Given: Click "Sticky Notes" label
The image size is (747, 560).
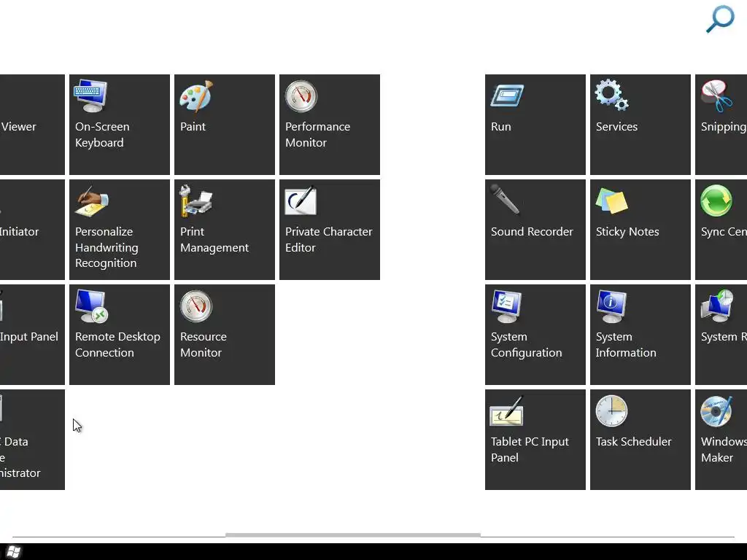Looking at the screenshot, I should coord(627,232).
